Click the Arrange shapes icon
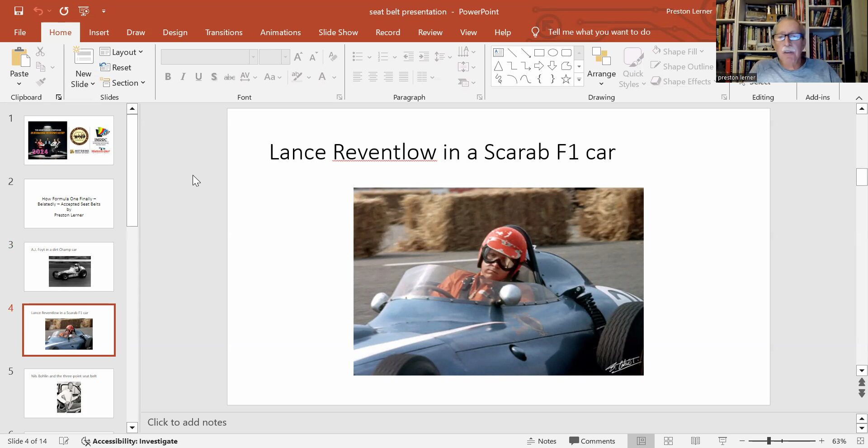The height and width of the screenshot is (448, 868). pyautogui.click(x=601, y=57)
